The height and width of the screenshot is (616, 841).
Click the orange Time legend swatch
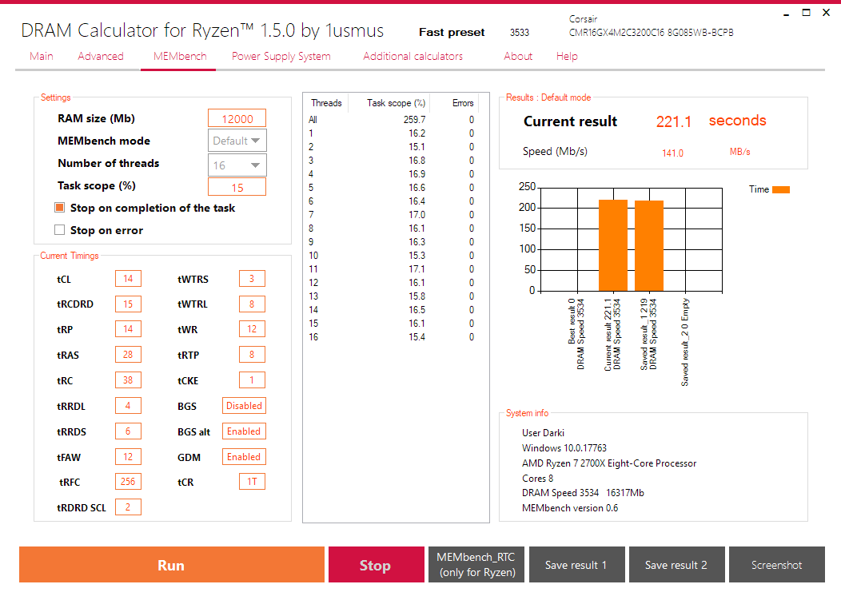(x=781, y=189)
